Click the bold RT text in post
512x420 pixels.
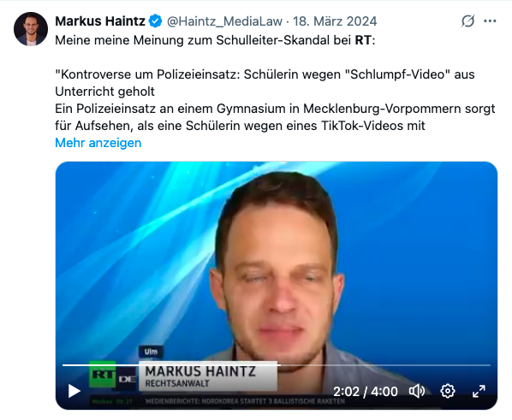pos(363,40)
